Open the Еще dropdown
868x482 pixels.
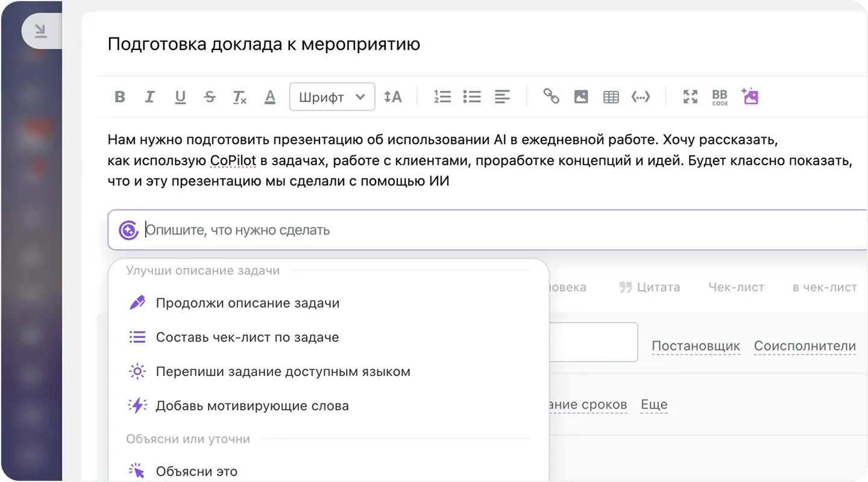coord(654,404)
